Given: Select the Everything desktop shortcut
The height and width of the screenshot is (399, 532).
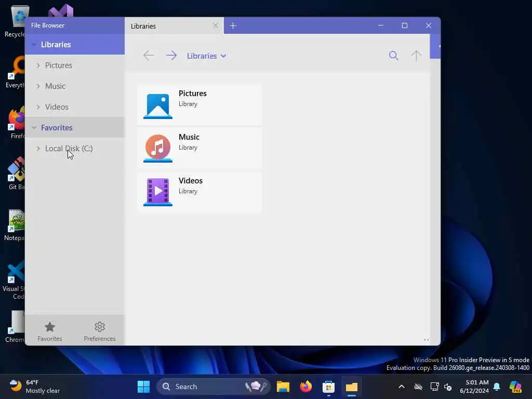Looking at the screenshot, I should 15,73.
